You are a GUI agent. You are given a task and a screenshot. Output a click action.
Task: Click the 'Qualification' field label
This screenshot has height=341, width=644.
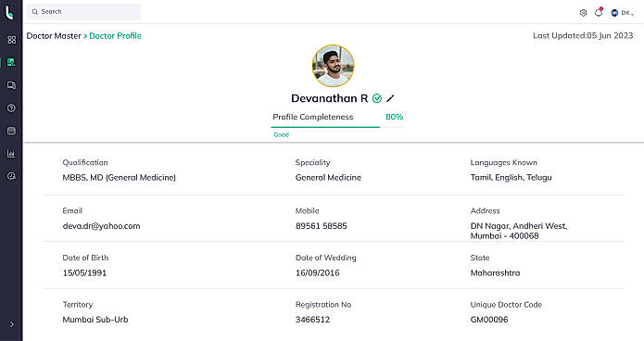85,162
